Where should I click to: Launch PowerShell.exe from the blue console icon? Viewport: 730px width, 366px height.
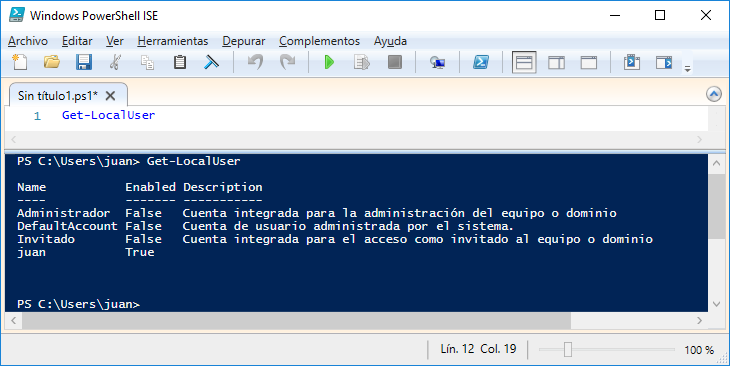(480, 62)
